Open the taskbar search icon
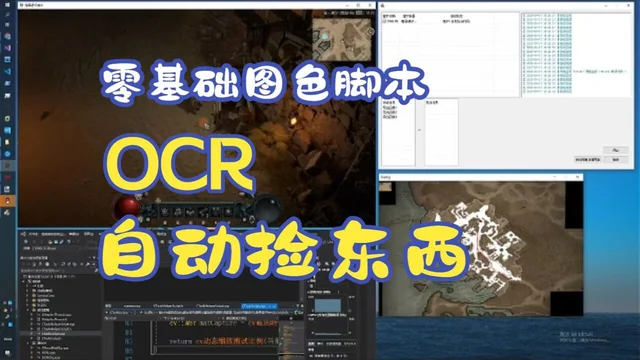Screen dimensions: 640x360 pos(7,14)
